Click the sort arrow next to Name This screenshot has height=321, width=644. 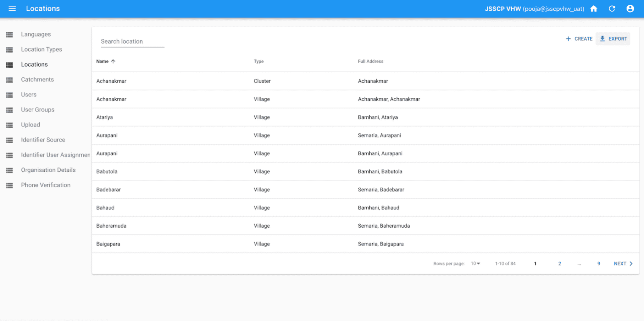click(x=113, y=61)
